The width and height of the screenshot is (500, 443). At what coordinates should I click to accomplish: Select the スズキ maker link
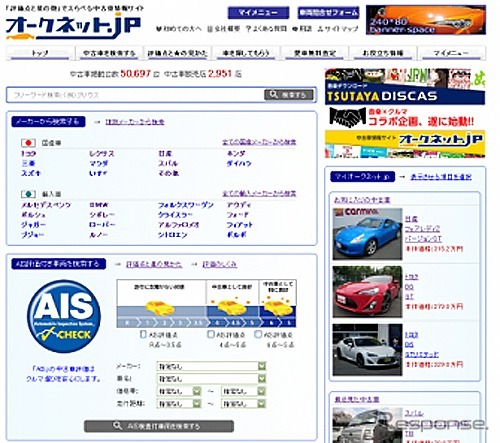[x=31, y=173]
